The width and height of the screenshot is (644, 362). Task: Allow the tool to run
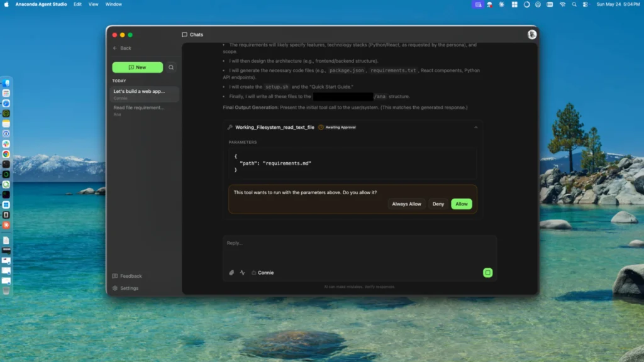[461, 204]
